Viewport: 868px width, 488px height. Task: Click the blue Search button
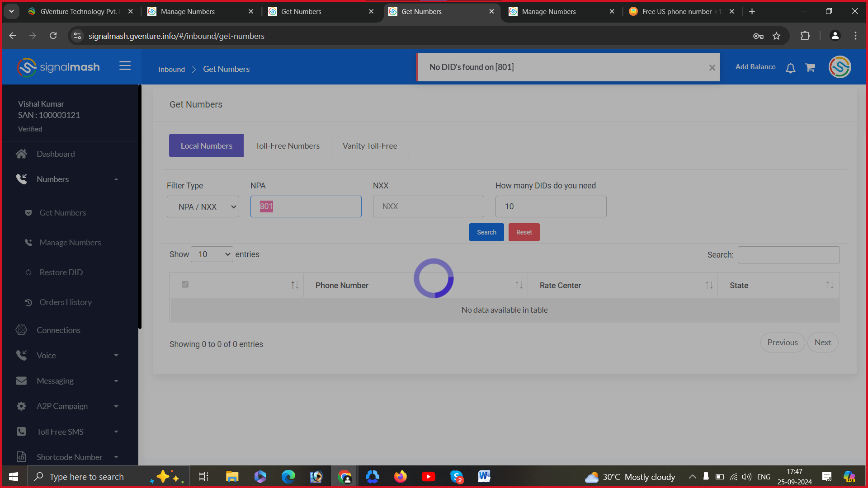point(486,232)
